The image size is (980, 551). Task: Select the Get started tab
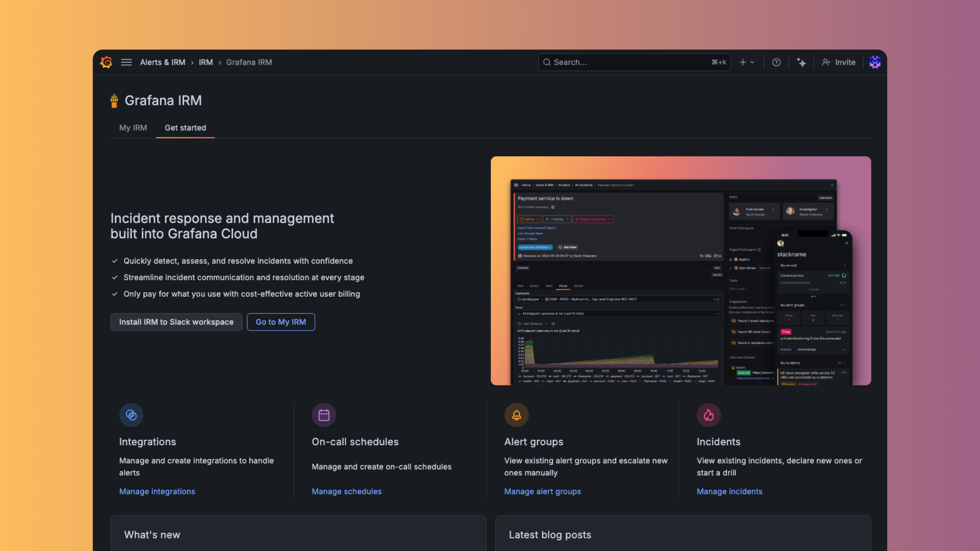[x=185, y=128]
